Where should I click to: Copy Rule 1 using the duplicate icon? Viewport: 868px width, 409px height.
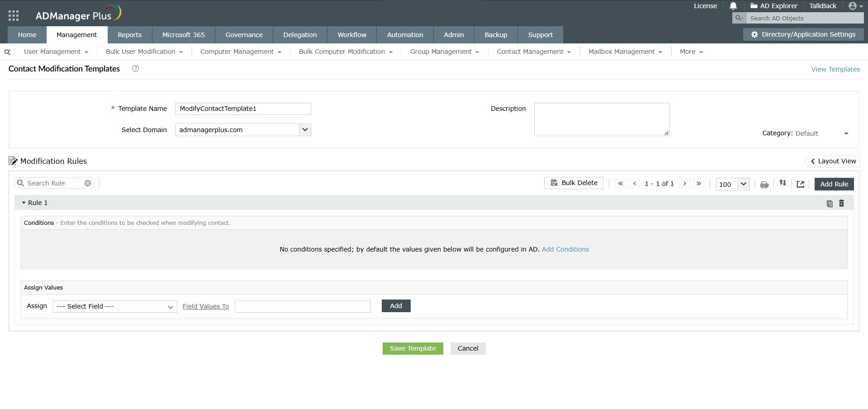tap(829, 203)
